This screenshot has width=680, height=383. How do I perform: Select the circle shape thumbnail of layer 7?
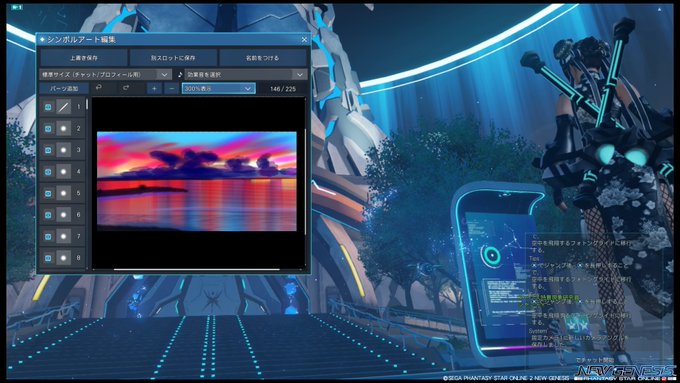pyautogui.click(x=63, y=236)
